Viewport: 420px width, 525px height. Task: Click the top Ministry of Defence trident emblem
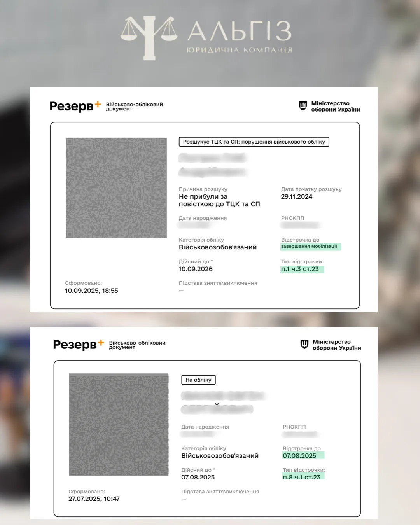[303, 106]
